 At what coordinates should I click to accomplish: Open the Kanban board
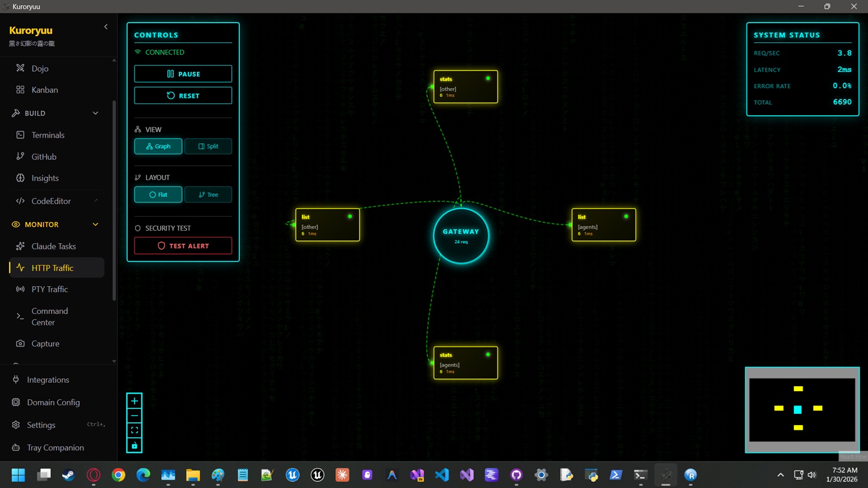point(44,90)
